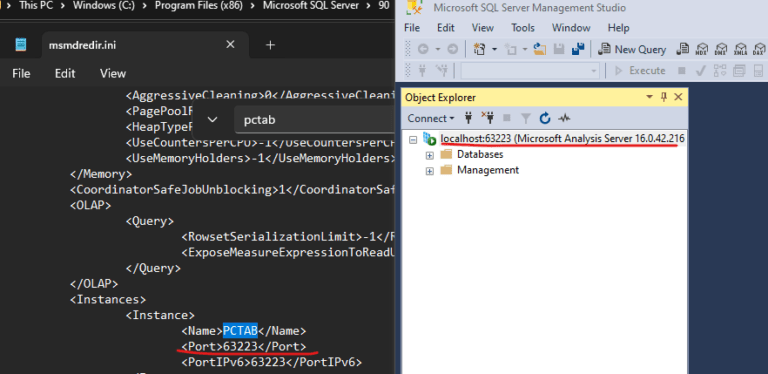Click the Notepad icon beside msmdredir.ini tab

click(x=21, y=45)
